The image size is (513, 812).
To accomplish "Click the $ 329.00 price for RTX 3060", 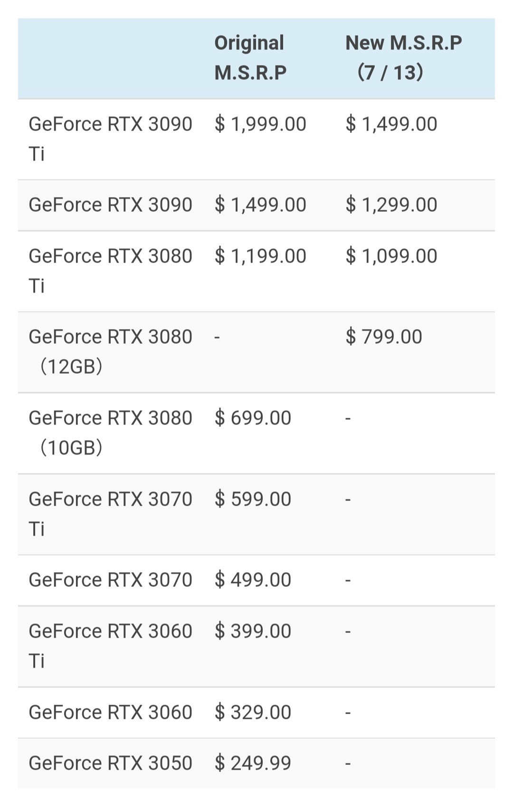I will (253, 712).
